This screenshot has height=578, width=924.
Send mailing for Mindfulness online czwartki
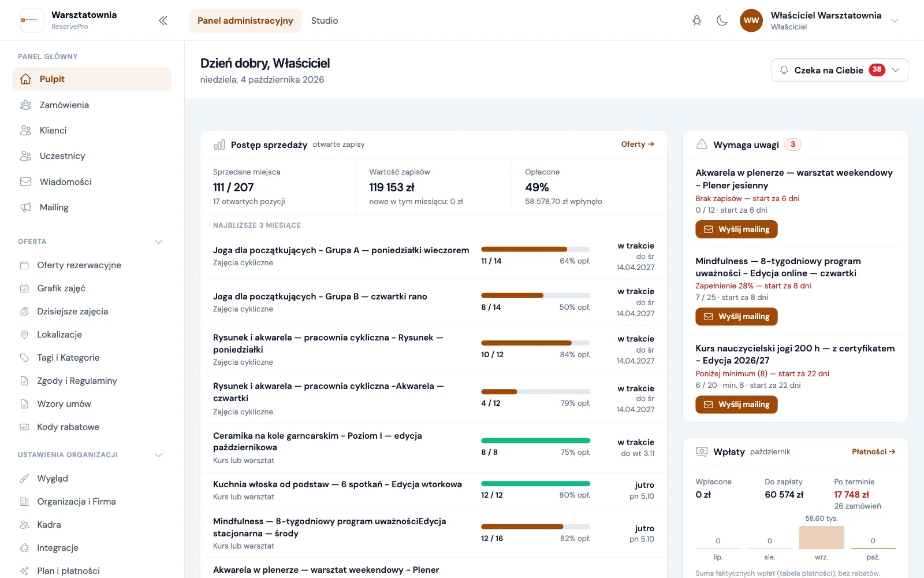pyautogui.click(x=736, y=317)
